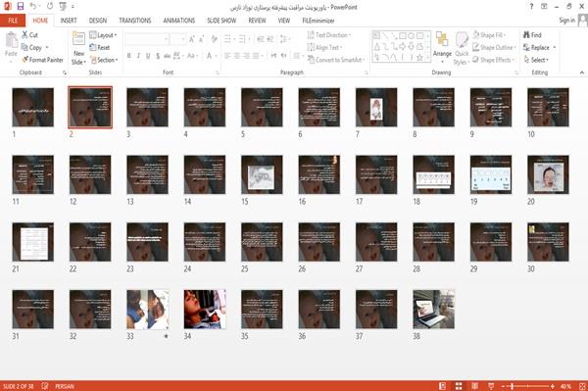Click zoom out minus button
Image resolution: width=588 pixels, height=391 pixels.
tap(504, 386)
